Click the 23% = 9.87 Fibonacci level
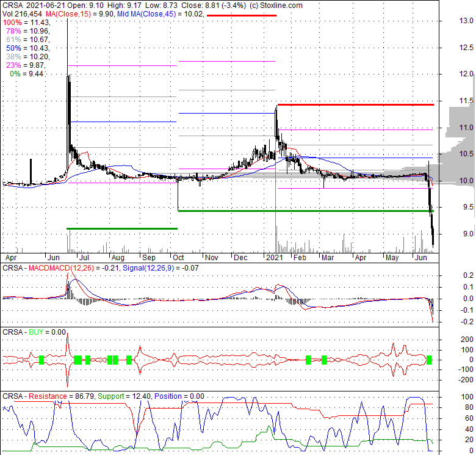476x455 pixels. pyautogui.click(x=26, y=65)
